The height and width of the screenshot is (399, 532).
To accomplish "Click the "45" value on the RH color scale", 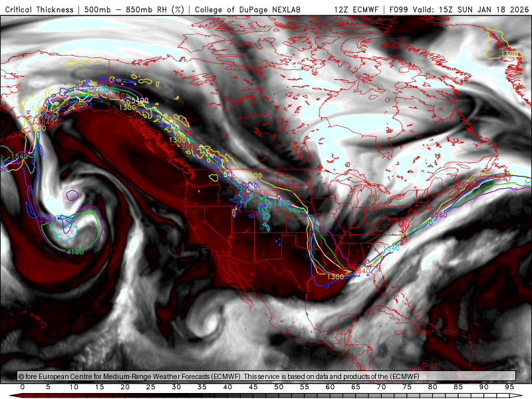I will point(253,387).
